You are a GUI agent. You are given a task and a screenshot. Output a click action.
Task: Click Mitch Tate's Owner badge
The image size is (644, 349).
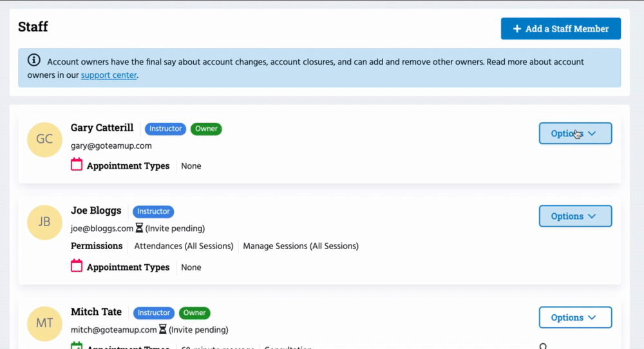tap(194, 313)
